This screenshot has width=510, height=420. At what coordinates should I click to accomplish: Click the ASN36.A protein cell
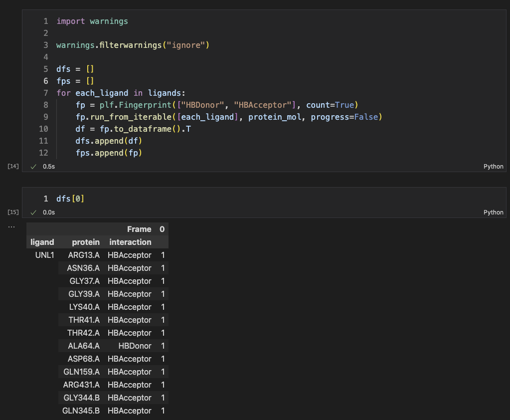pyautogui.click(x=83, y=268)
